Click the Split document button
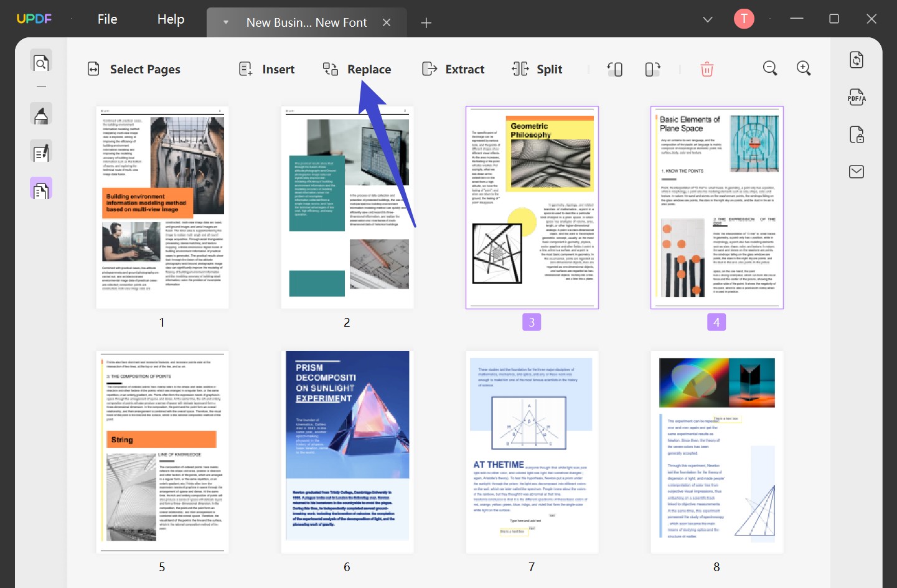This screenshot has width=897, height=588. click(x=537, y=69)
